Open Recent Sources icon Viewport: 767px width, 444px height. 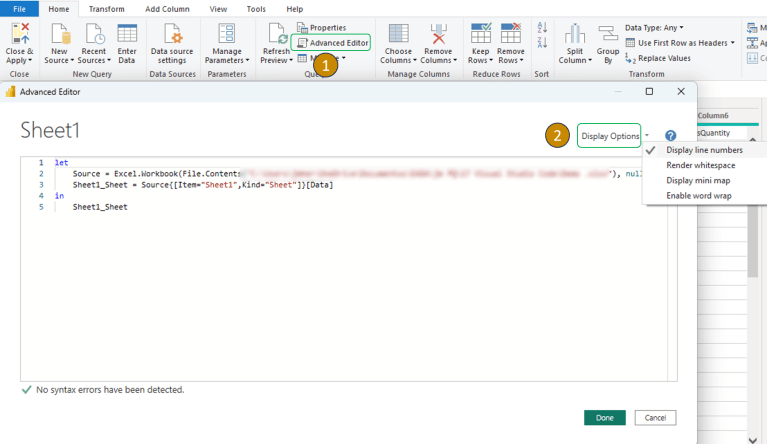[93, 34]
